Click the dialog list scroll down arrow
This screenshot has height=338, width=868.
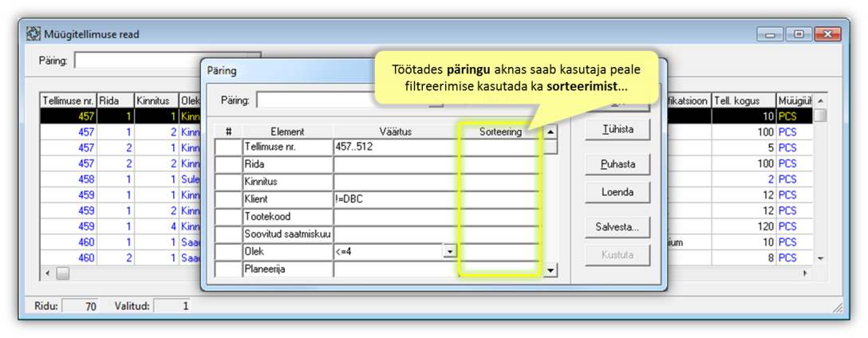pyautogui.click(x=550, y=270)
